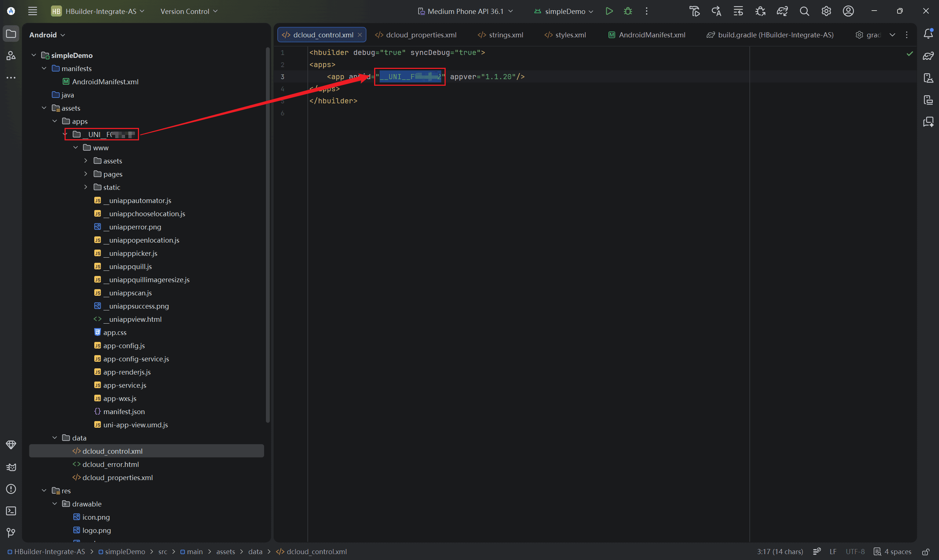939x560 pixels.
Task: Open manifest.json in project tree
Action: [x=124, y=412]
